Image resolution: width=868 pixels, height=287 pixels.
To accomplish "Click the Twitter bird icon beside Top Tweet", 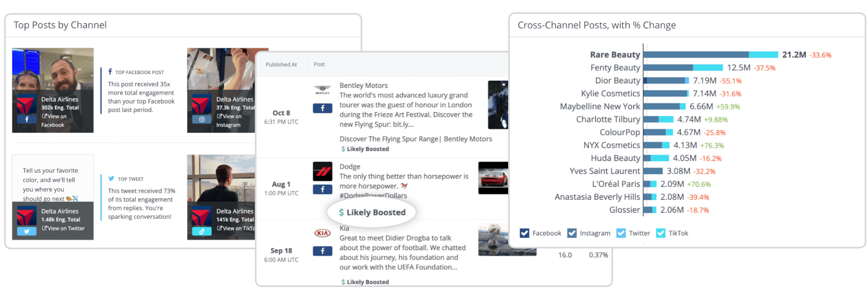I will 111,178.
